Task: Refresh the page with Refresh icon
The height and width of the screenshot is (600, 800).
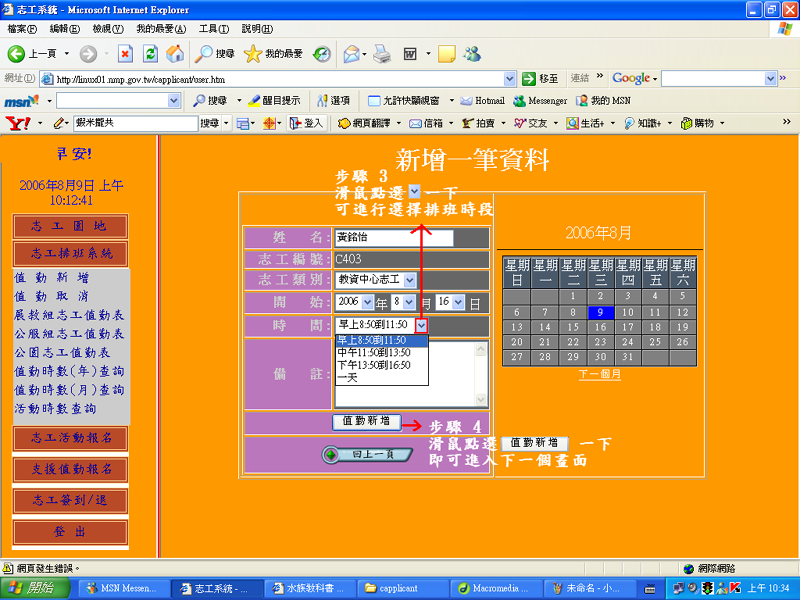Action: click(x=151, y=54)
